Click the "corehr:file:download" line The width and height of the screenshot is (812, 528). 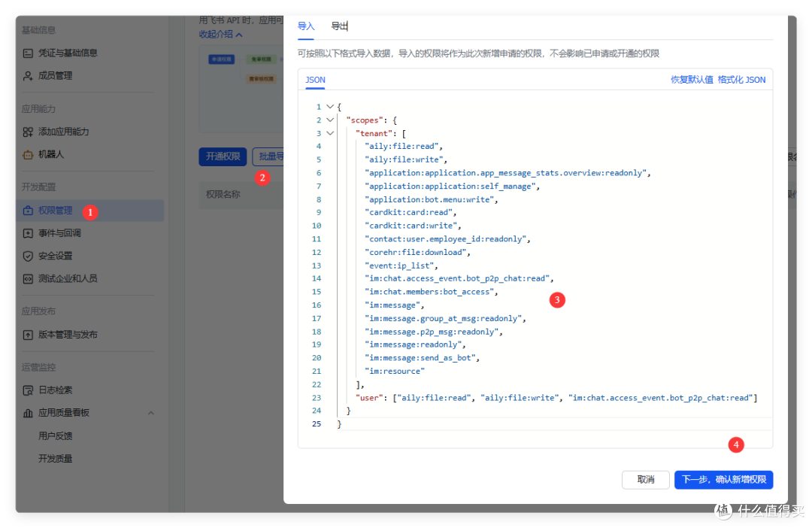[x=416, y=252]
